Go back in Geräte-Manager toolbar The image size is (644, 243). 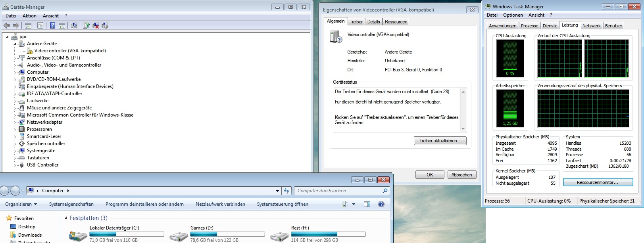pyautogui.click(x=7, y=25)
